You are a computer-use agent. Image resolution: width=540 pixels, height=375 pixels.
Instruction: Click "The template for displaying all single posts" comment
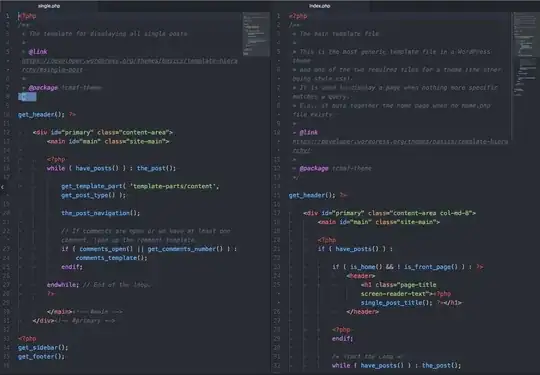pos(108,34)
